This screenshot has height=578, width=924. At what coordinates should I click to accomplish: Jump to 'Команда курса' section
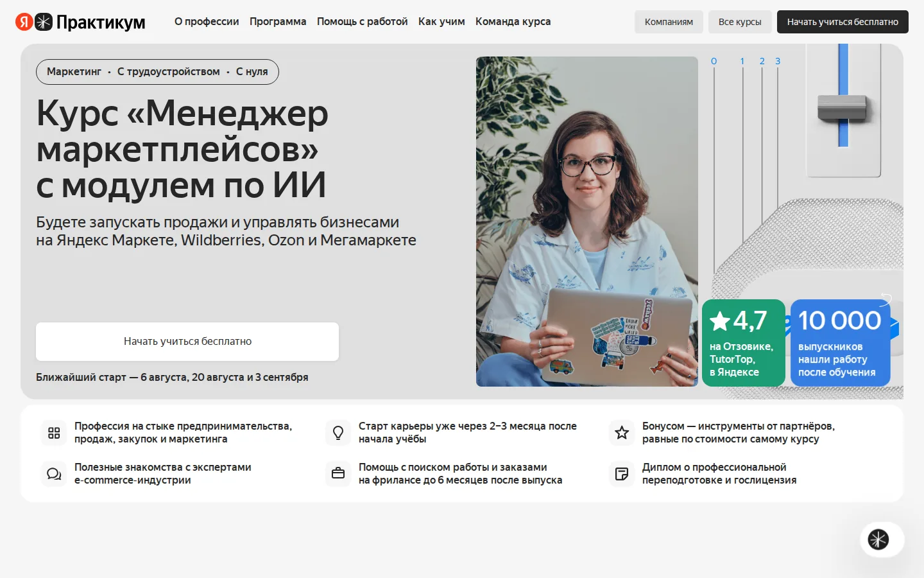pos(513,21)
